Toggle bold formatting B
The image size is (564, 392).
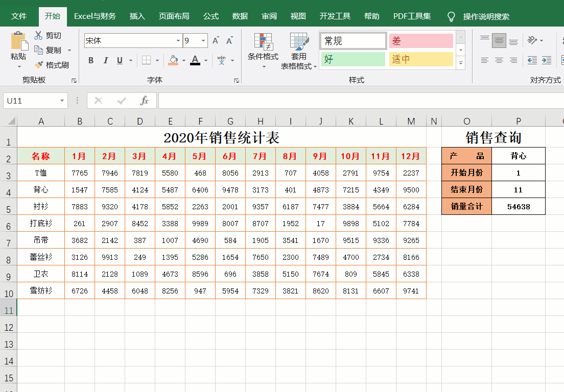pyautogui.click(x=91, y=61)
